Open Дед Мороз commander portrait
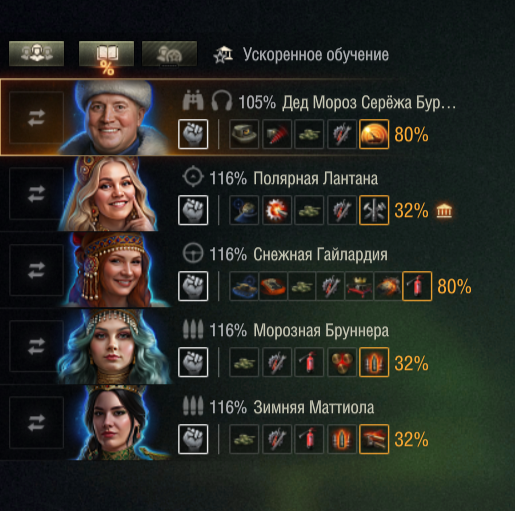This screenshot has height=511, width=515. 115,117
